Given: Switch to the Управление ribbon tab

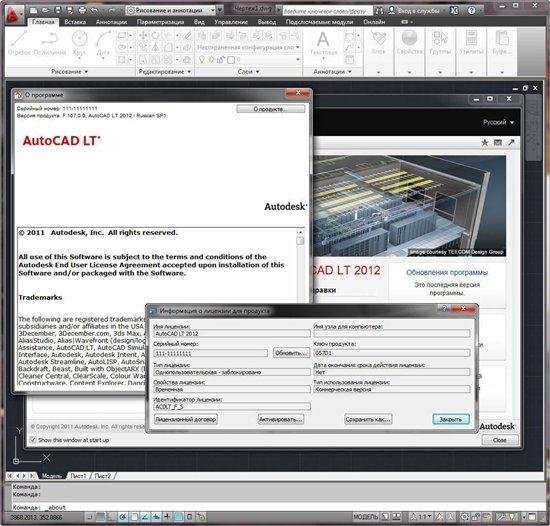Looking at the screenshot, I should pos(231,22).
